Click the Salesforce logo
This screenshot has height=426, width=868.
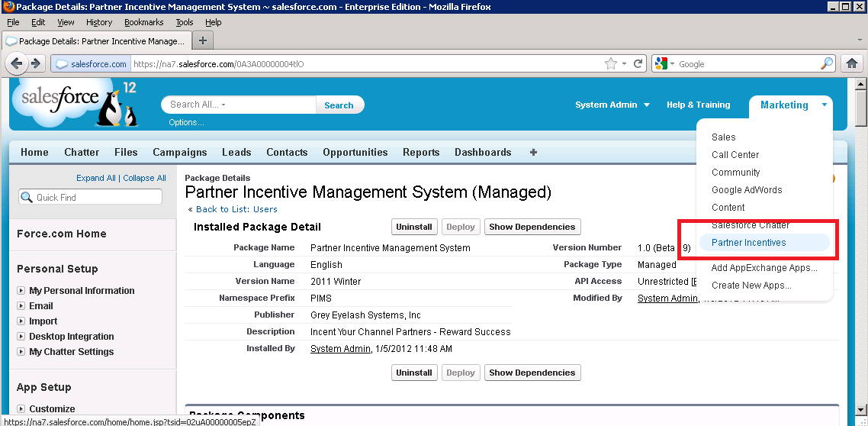click(x=75, y=103)
